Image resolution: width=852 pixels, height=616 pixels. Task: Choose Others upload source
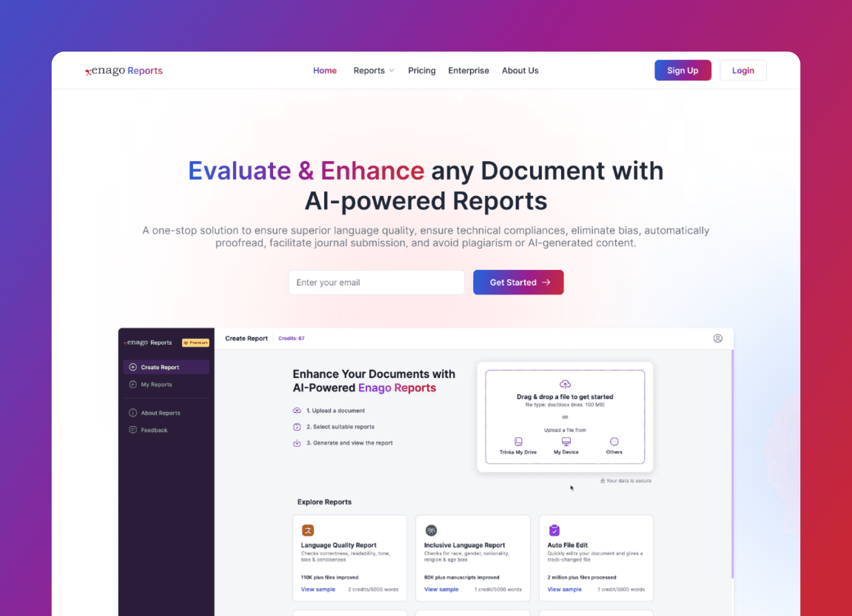pos(614,446)
